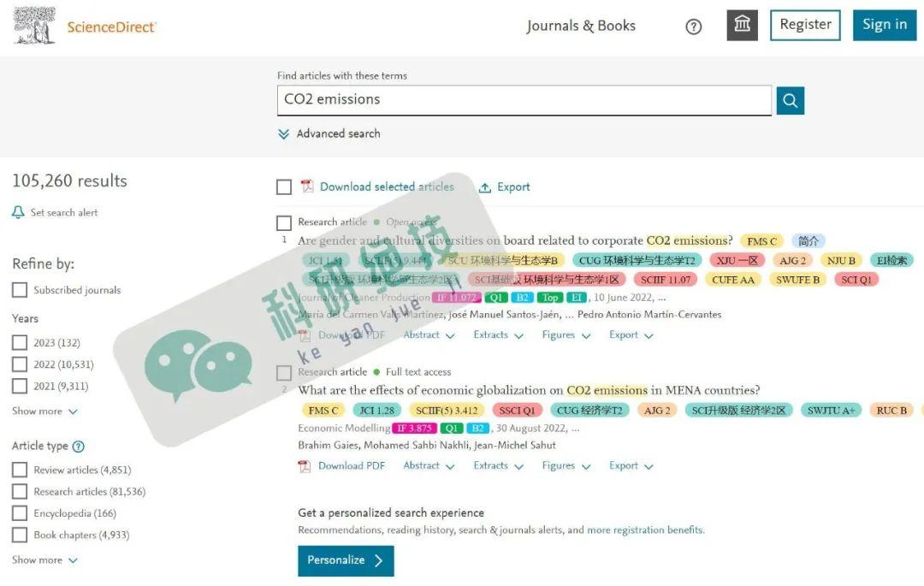Click the magnifying glass search button
The width and height of the screenshot is (924, 586).
pos(790,101)
